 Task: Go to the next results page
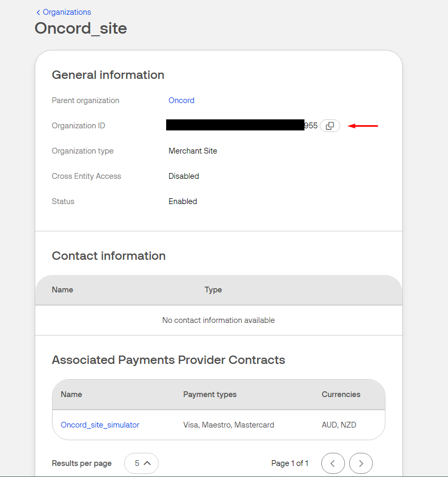361,463
